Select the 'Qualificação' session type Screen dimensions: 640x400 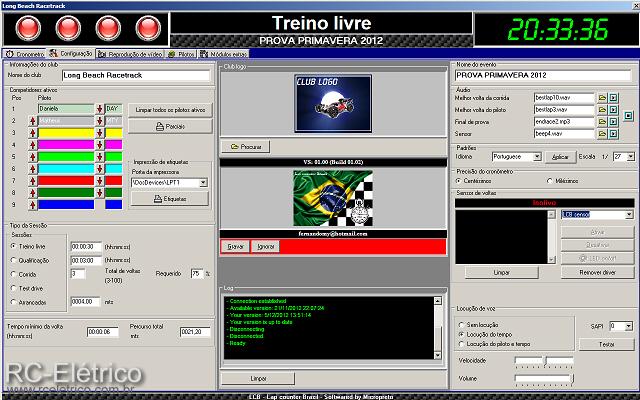(x=13, y=259)
